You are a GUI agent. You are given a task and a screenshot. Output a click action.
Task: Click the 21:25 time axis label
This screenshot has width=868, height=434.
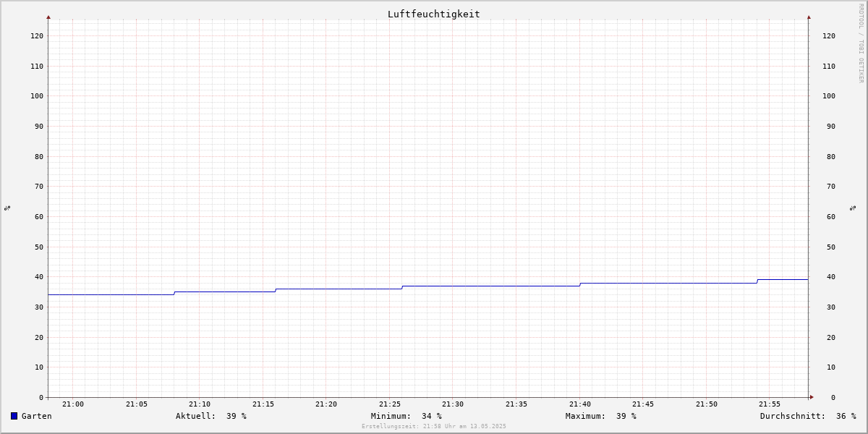click(x=390, y=404)
